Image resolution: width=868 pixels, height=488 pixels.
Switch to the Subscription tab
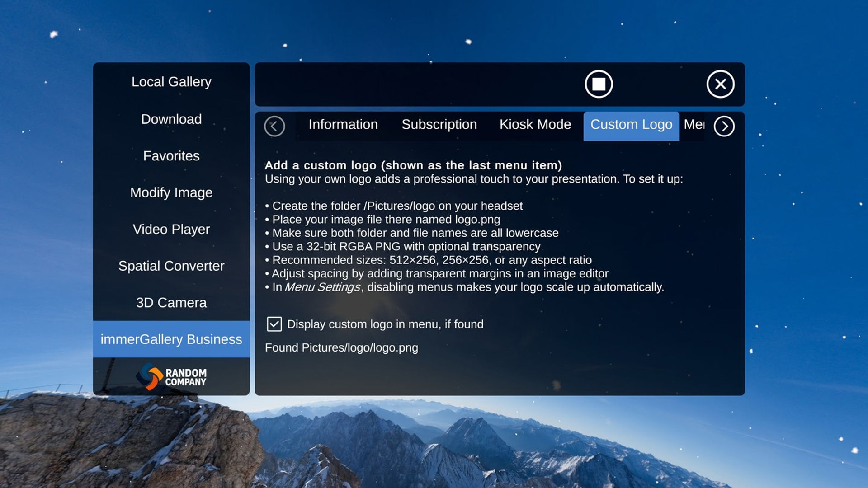[x=439, y=125]
